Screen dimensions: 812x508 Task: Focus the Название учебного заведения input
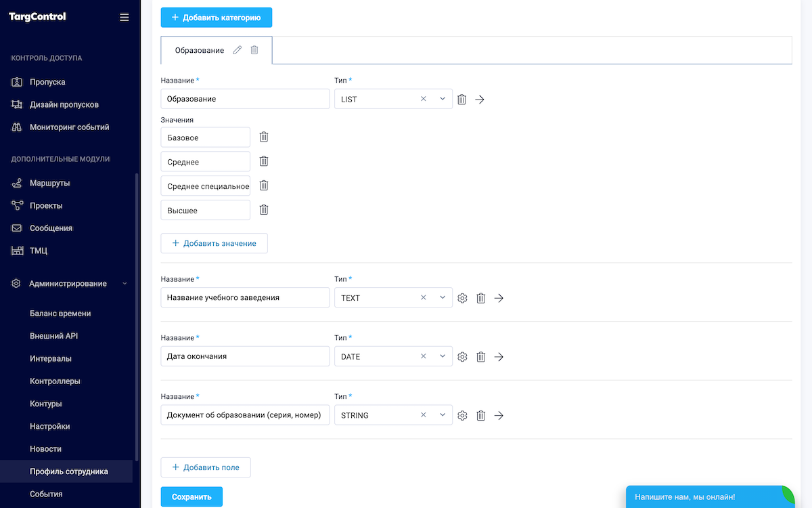pos(245,297)
